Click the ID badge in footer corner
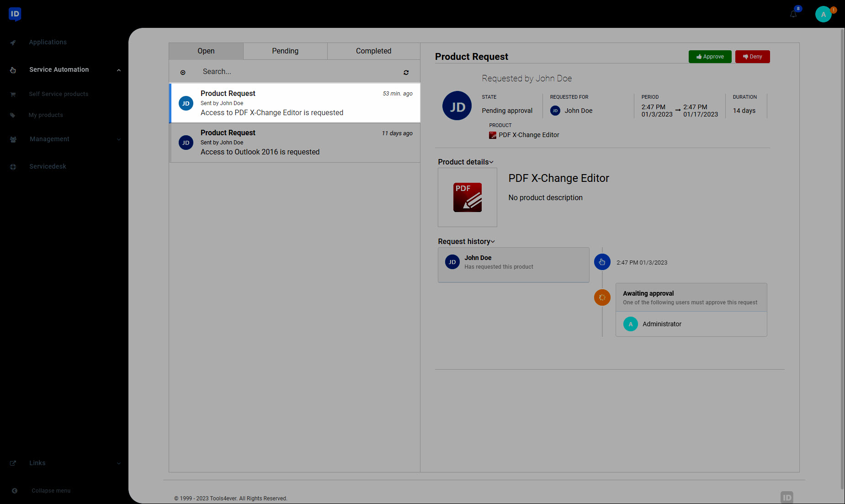The width and height of the screenshot is (845, 504). (787, 498)
